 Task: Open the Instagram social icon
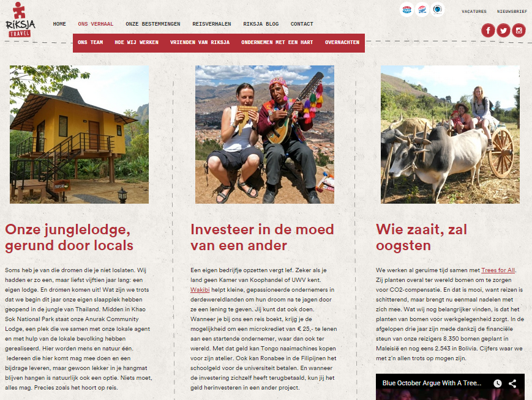(x=519, y=31)
